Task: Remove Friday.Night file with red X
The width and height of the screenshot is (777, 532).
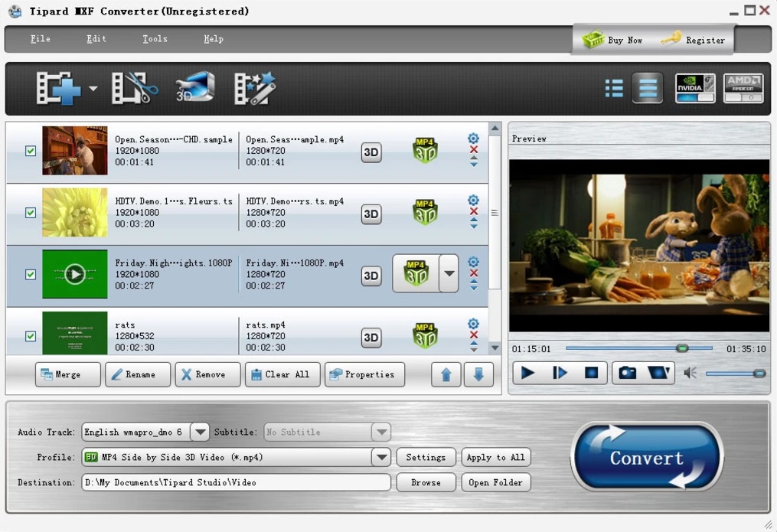Action: tap(474, 273)
